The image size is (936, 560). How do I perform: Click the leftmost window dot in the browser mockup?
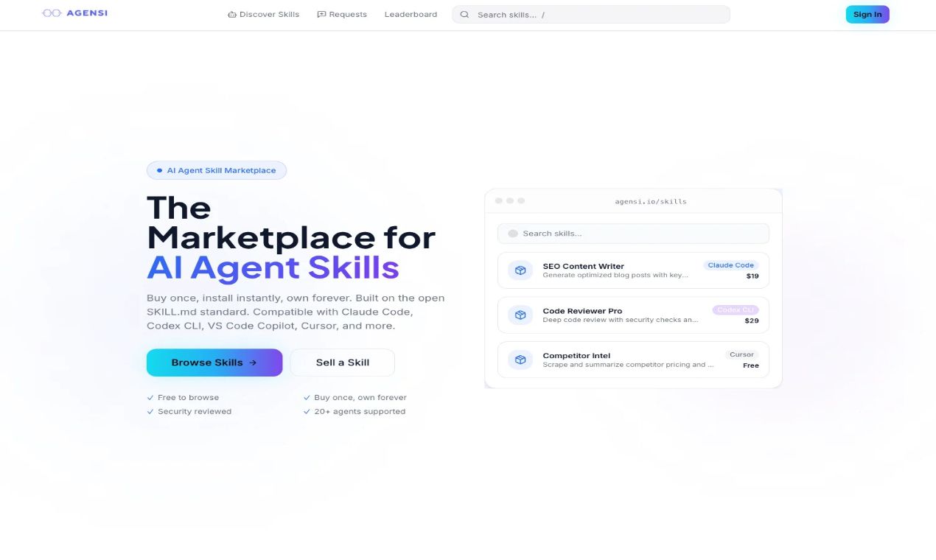498,200
